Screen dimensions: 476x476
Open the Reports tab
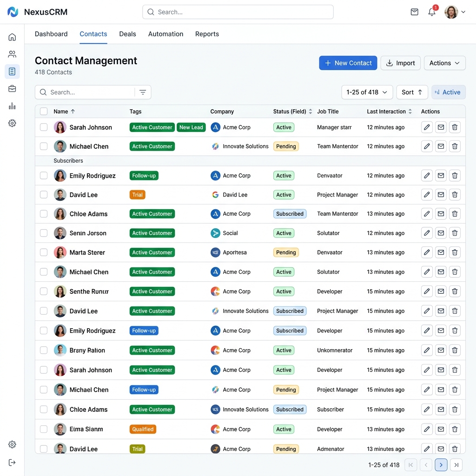[207, 34]
